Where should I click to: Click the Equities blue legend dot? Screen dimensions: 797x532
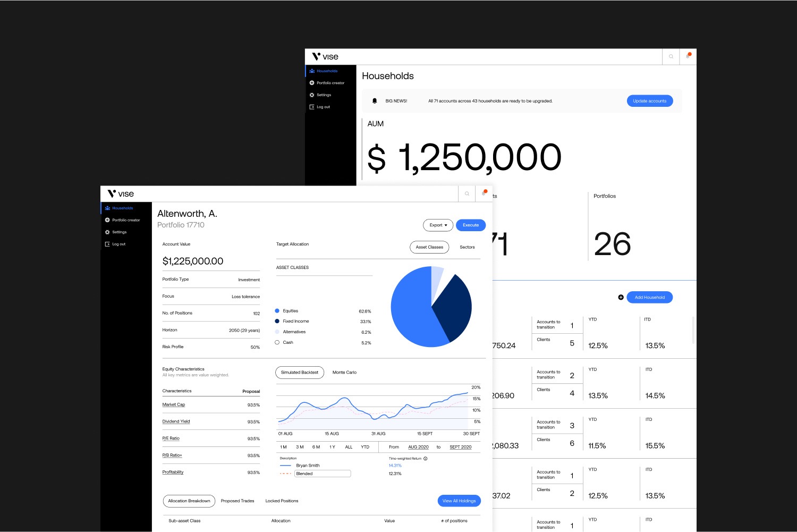[277, 311]
